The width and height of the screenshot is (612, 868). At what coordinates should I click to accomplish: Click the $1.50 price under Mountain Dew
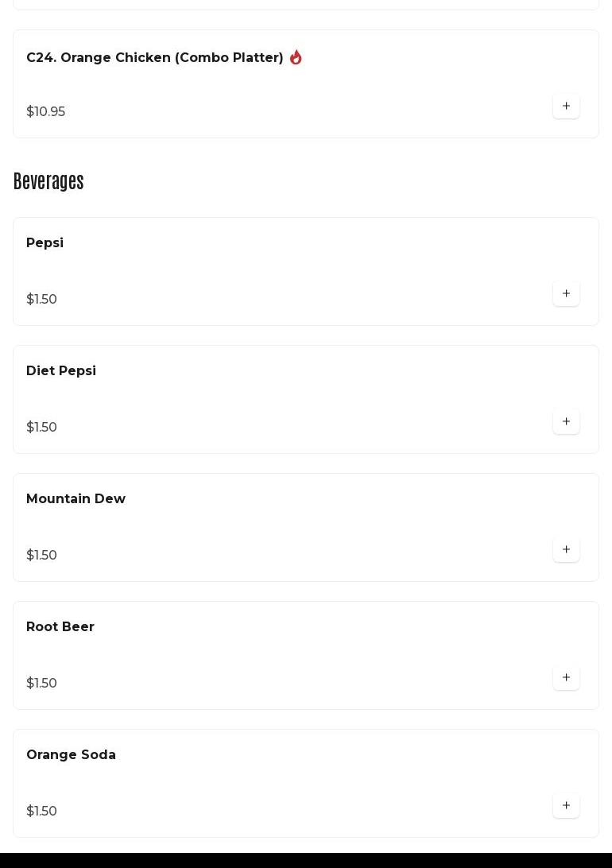(x=41, y=556)
